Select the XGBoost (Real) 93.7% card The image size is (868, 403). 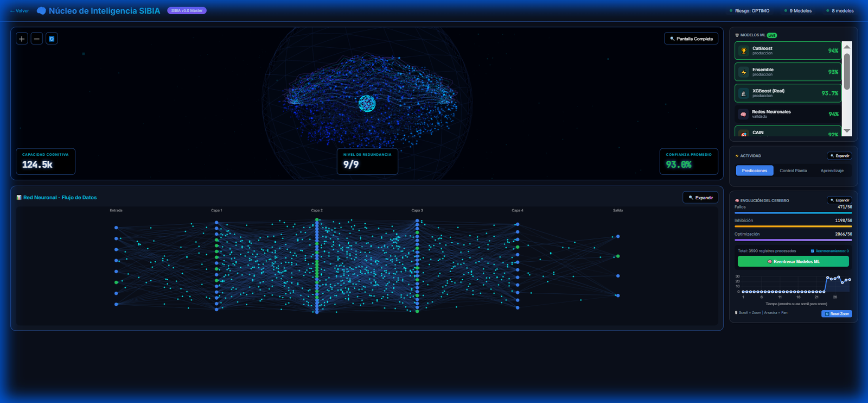pyautogui.click(x=788, y=93)
